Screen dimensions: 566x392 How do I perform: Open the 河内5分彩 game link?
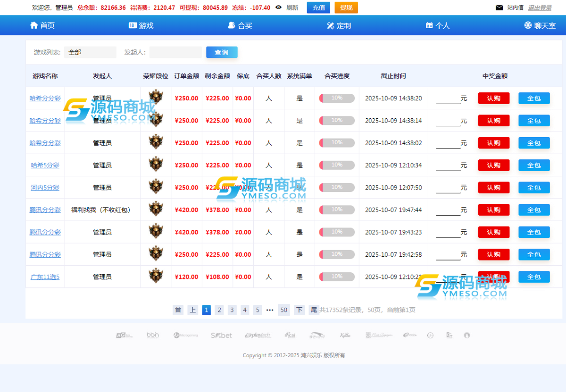[x=45, y=188]
